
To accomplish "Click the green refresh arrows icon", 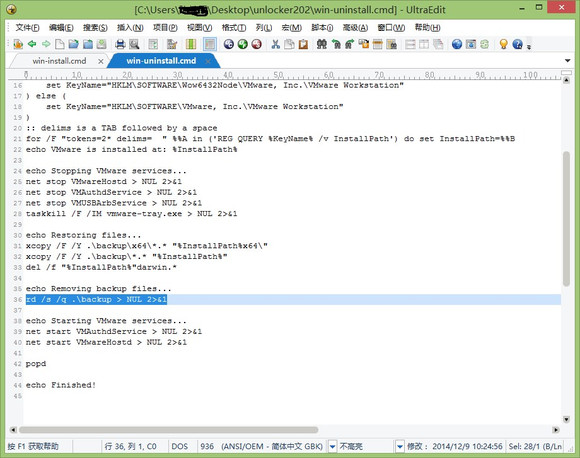I will [x=485, y=44].
